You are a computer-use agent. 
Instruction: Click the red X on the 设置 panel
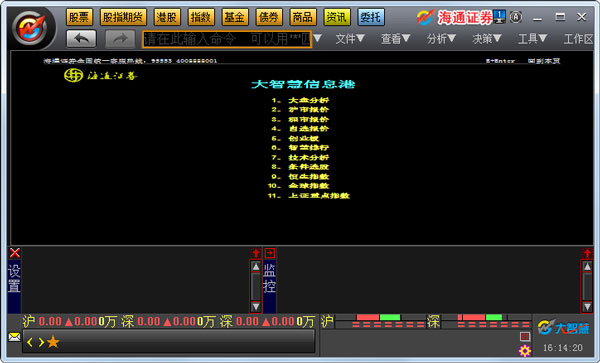tap(15, 253)
